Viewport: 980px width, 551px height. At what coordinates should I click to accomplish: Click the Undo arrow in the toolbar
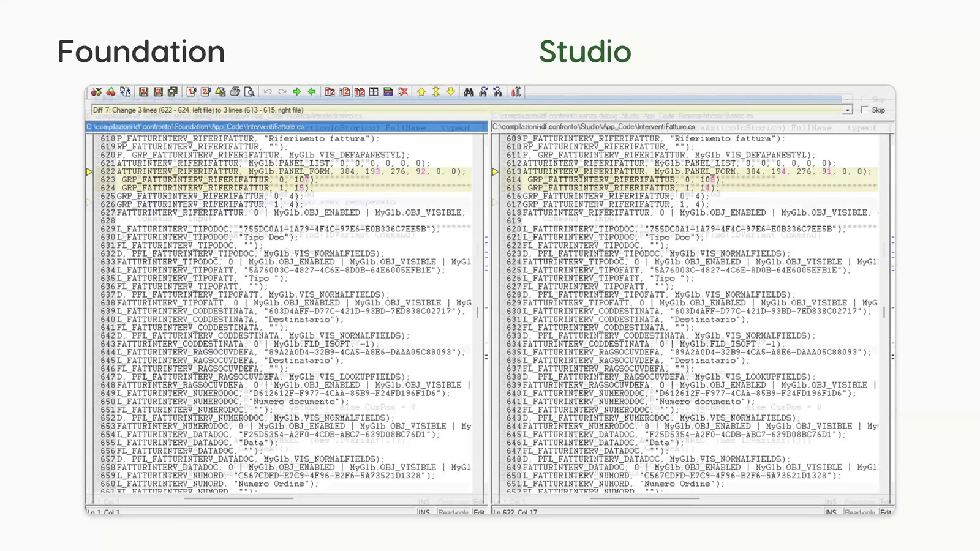268,92
